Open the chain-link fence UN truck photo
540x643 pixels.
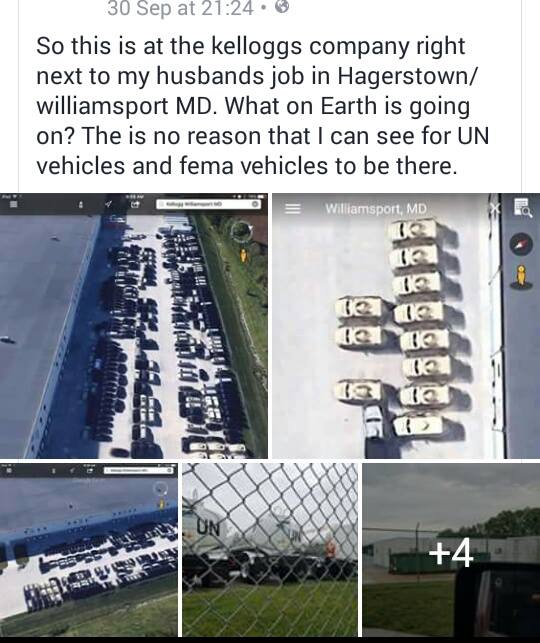pyautogui.click(x=270, y=550)
